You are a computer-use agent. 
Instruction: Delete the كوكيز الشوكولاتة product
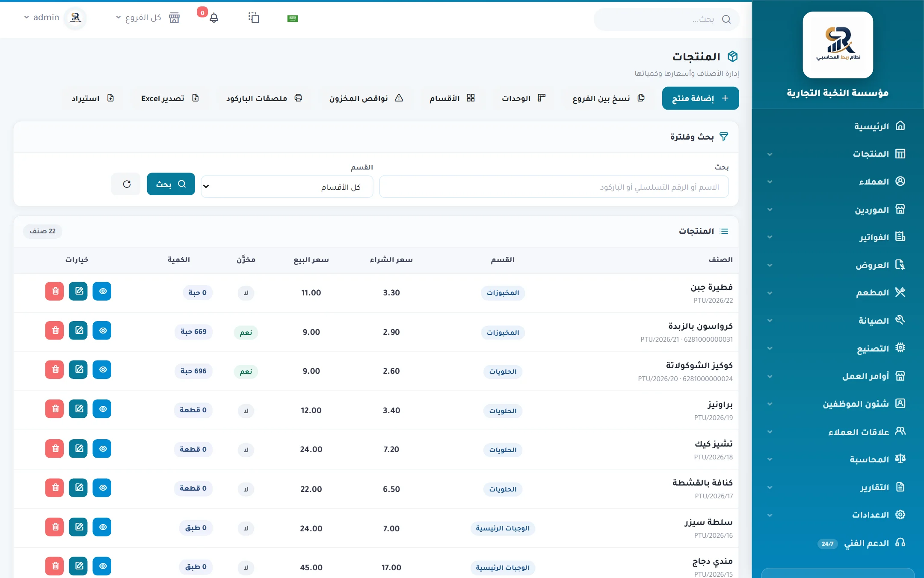54,369
